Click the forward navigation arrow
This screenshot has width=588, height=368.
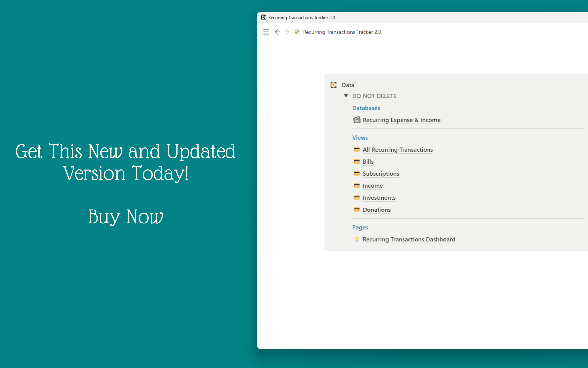click(286, 32)
